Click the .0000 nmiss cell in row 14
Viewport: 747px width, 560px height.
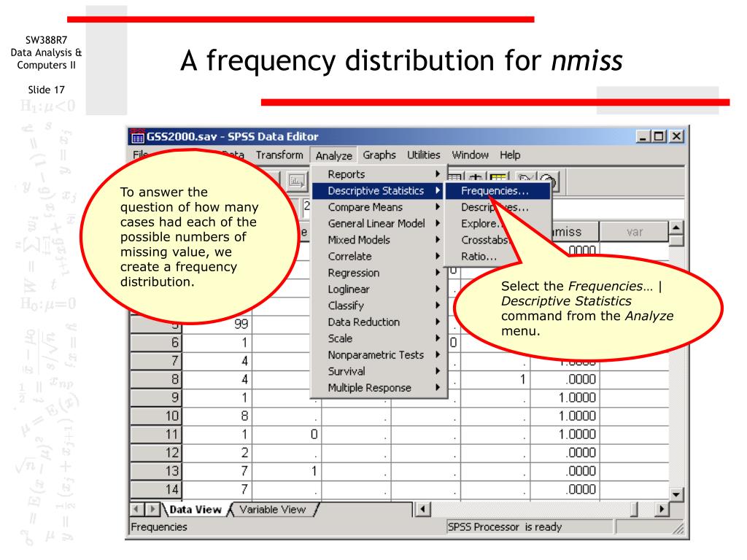(x=565, y=489)
